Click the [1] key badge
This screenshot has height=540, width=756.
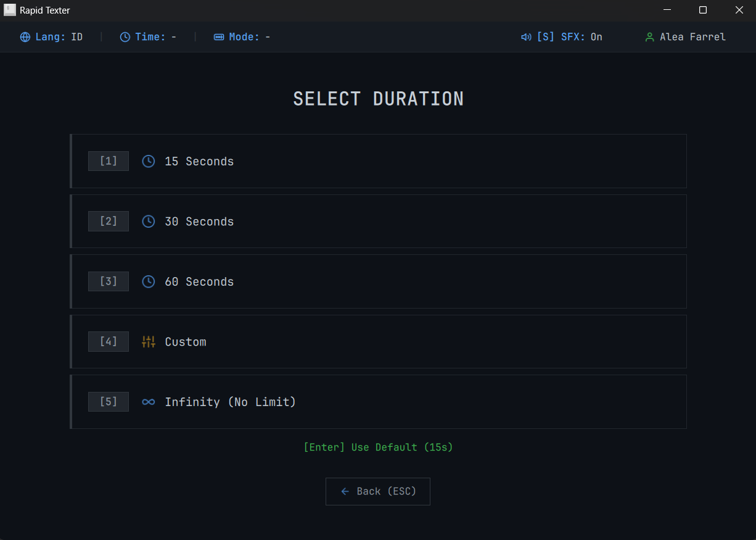109,161
